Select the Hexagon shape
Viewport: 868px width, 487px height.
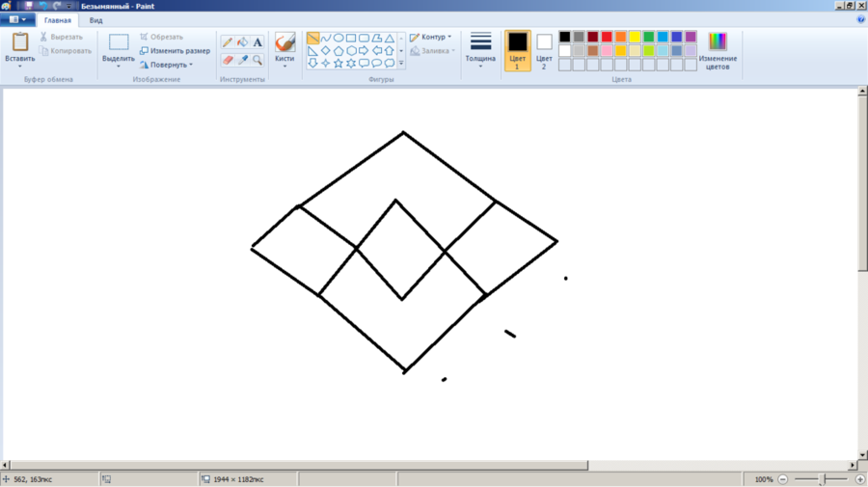(x=351, y=51)
